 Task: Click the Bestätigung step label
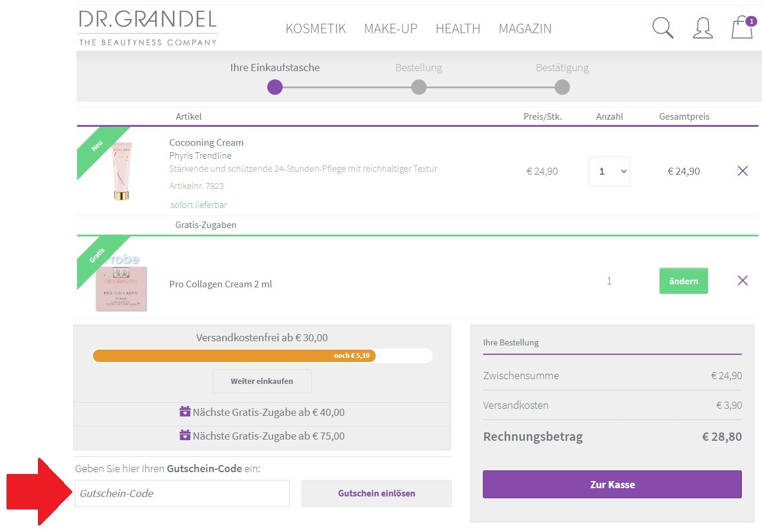tap(562, 68)
